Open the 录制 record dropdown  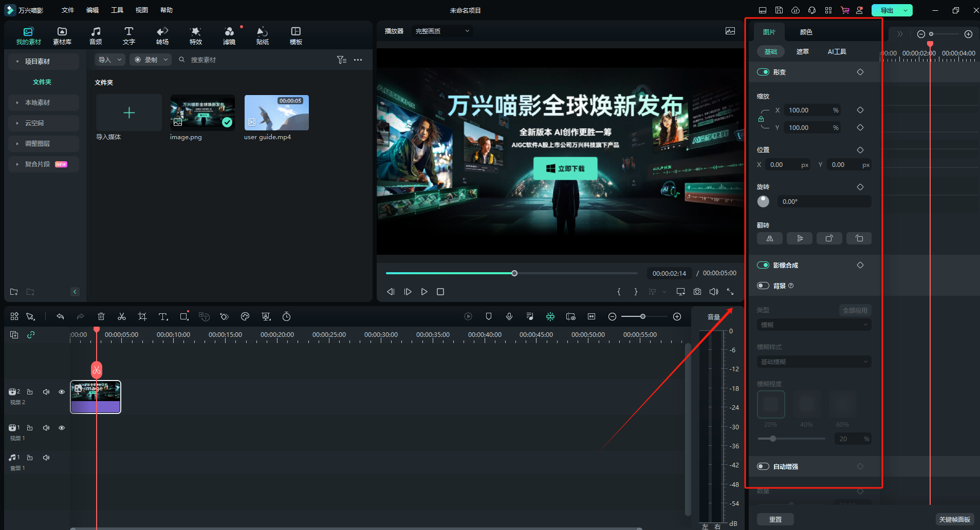coord(151,60)
